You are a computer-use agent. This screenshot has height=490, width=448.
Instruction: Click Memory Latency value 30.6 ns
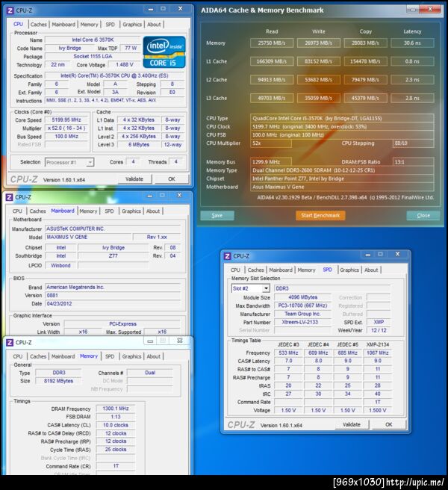tap(412, 43)
